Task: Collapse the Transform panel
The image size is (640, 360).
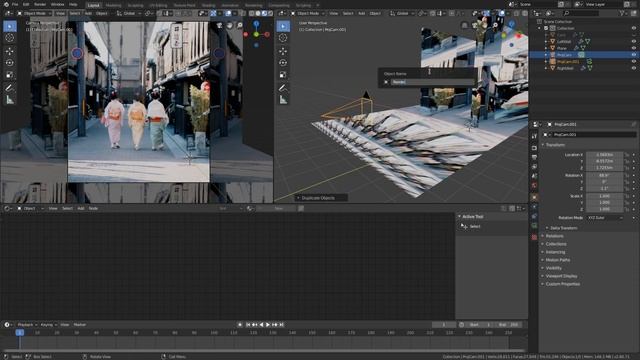Action: pyautogui.click(x=555, y=145)
